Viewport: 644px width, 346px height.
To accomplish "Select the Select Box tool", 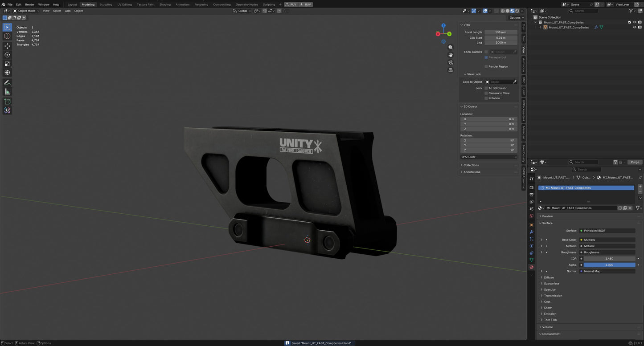I will point(7,27).
